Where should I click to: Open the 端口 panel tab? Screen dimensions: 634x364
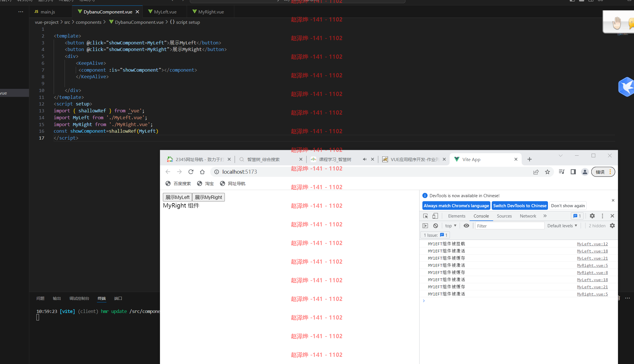pyautogui.click(x=118, y=298)
